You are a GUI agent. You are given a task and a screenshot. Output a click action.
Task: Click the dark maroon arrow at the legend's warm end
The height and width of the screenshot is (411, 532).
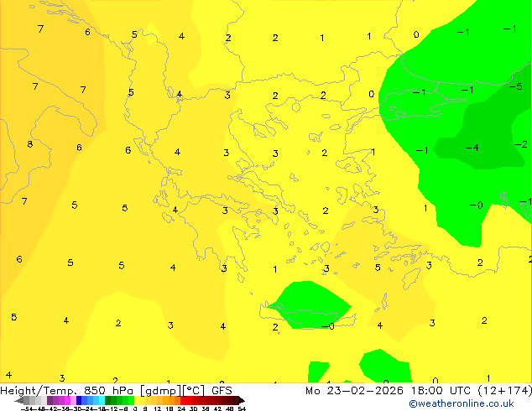(x=242, y=400)
